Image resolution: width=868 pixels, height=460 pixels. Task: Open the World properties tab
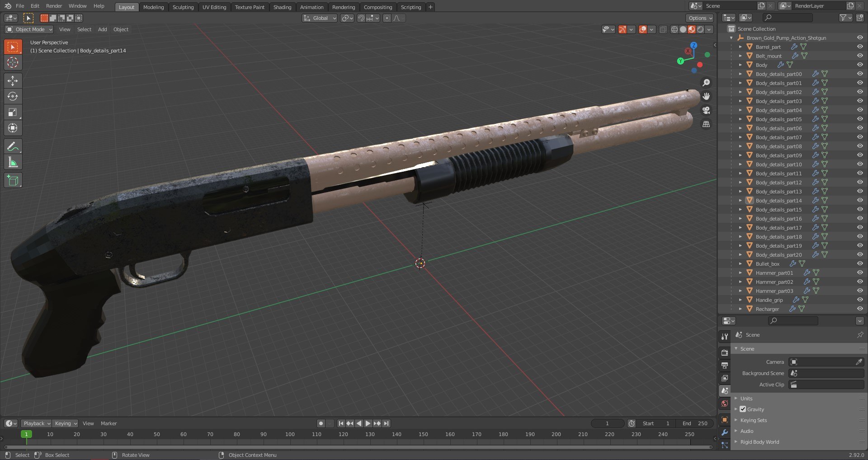tap(725, 404)
